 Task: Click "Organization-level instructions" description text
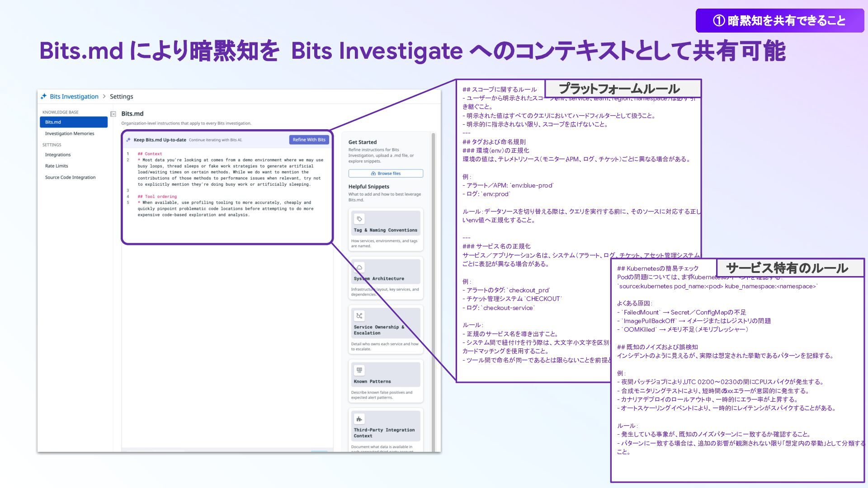186,123
